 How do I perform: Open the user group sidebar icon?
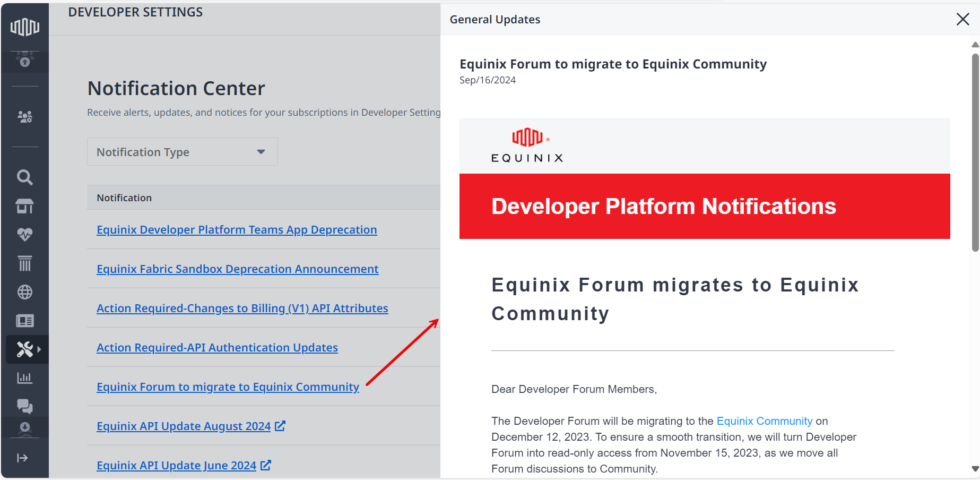(25, 116)
